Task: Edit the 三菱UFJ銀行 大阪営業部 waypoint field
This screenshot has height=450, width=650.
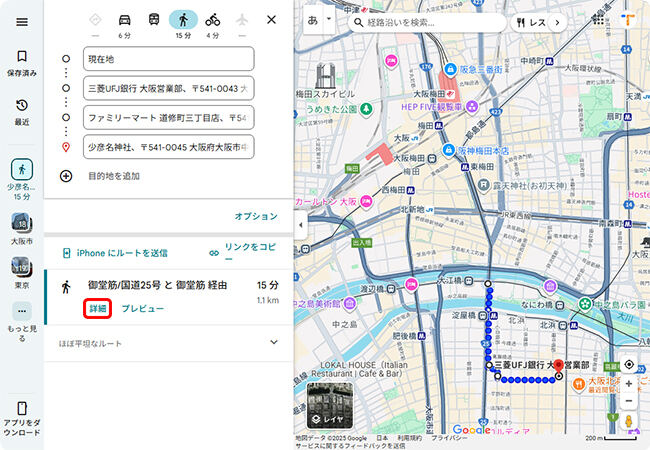Action: pyautogui.click(x=169, y=88)
